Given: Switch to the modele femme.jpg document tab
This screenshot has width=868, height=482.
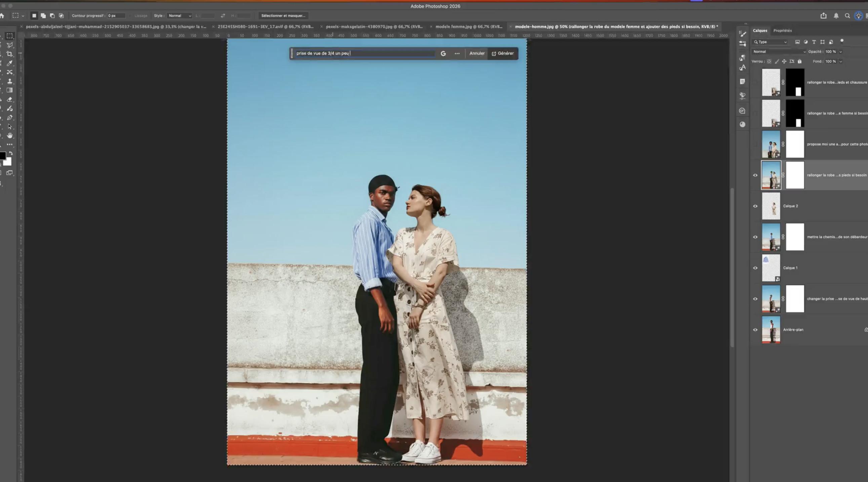Looking at the screenshot, I should coord(468,27).
